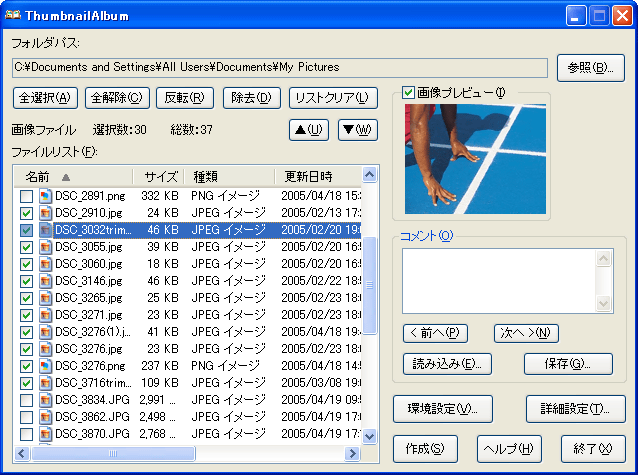The image size is (638, 475).
Task: Click the file list scroll-down arrow
Action: point(370,436)
